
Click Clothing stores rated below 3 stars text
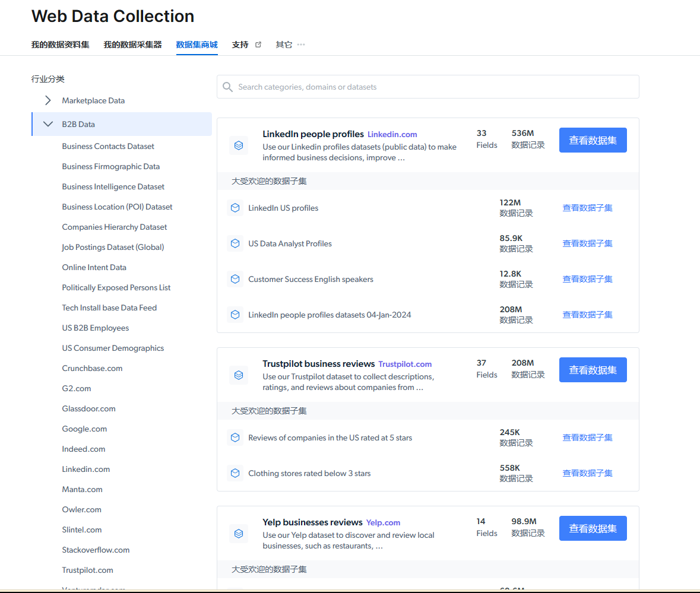tap(309, 474)
